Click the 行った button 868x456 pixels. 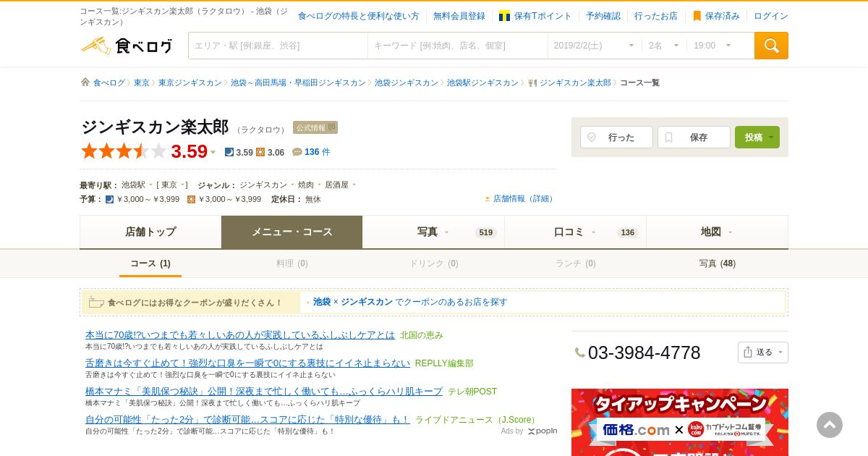pos(616,137)
